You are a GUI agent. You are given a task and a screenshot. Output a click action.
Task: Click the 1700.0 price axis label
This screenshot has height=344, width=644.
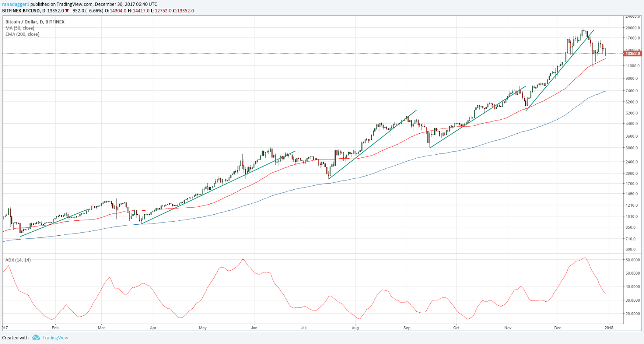pos(632,184)
